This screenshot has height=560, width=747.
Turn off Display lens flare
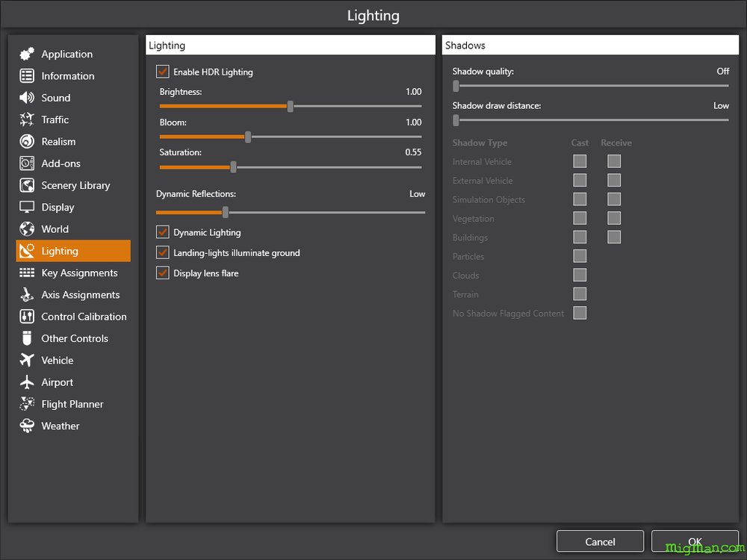click(162, 273)
